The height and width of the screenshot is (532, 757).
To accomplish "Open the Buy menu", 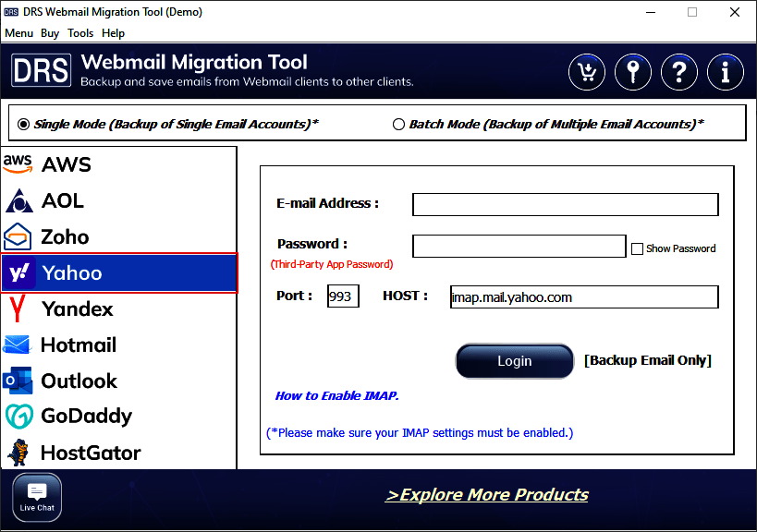I will coord(50,33).
